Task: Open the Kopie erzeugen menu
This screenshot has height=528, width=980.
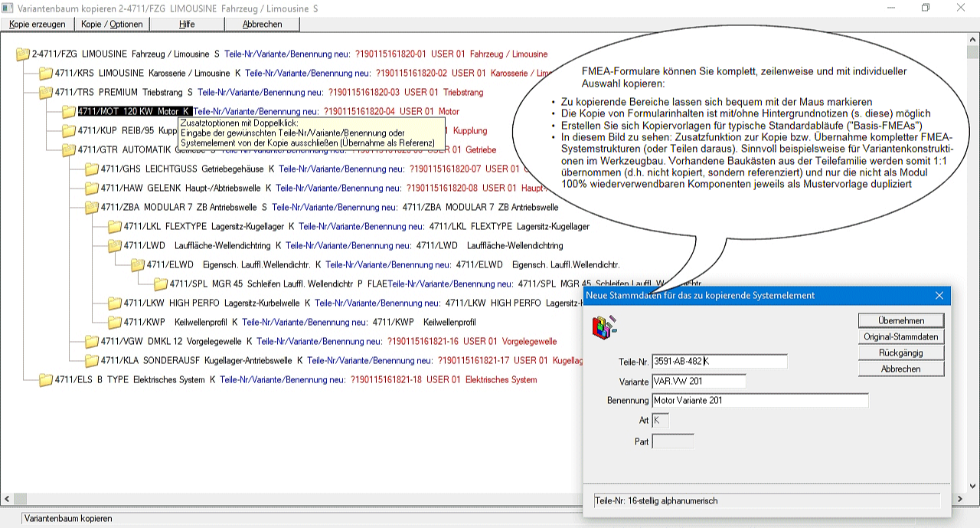Action: pyautogui.click(x=38, y=25)
